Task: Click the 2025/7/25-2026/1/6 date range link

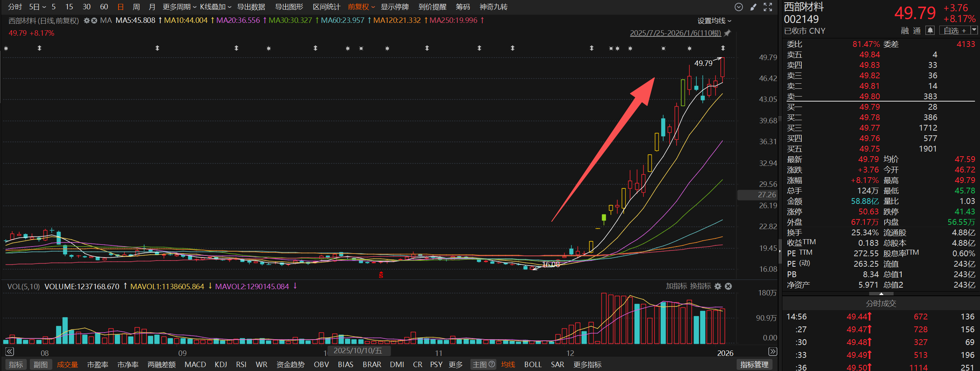Action: (x=675, y=33)
